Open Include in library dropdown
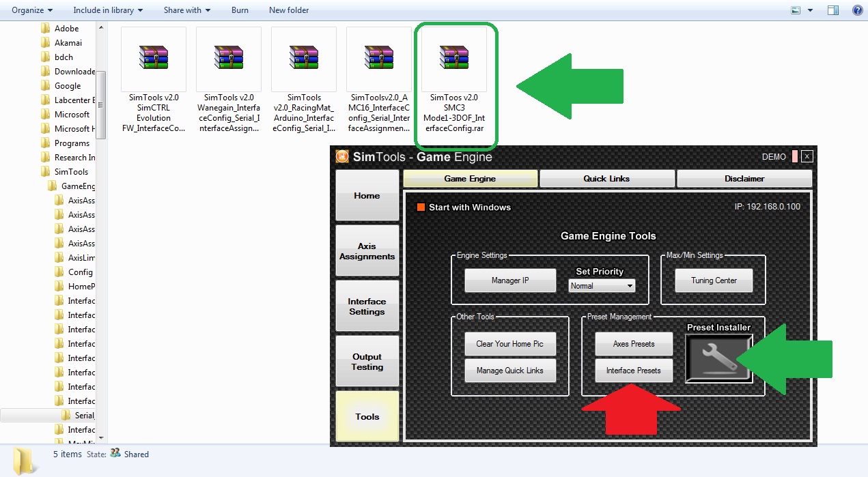868x477 pixels. coord(108,10)
